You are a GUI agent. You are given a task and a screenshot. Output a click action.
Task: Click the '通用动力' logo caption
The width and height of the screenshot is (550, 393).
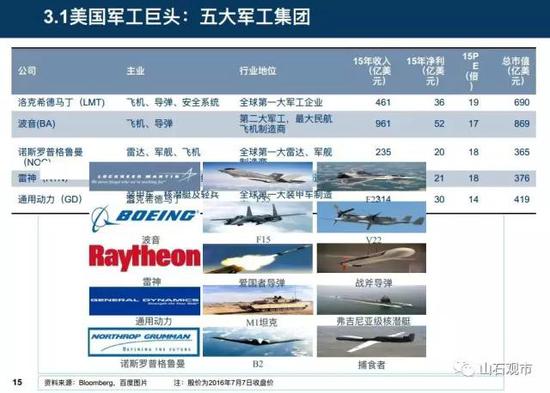pyautogui.click(x=154, y=321)
